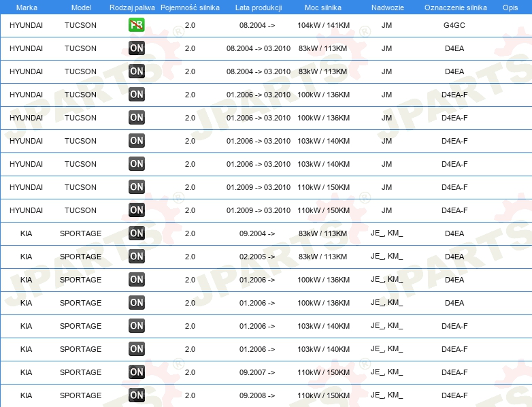The height and width of the screenshot is (407, 532).
Task: Click D4EA-F in the 09.2008 row
Action: (x=454, y=395)
